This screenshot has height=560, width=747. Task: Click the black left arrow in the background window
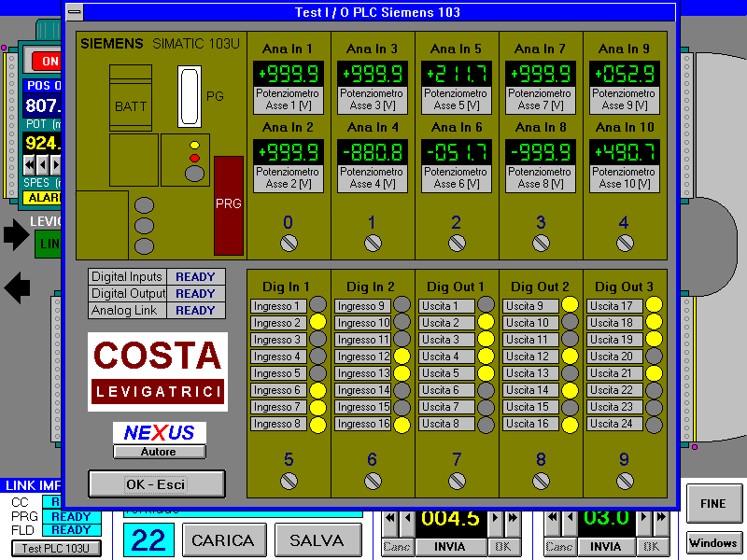[17, 287]
